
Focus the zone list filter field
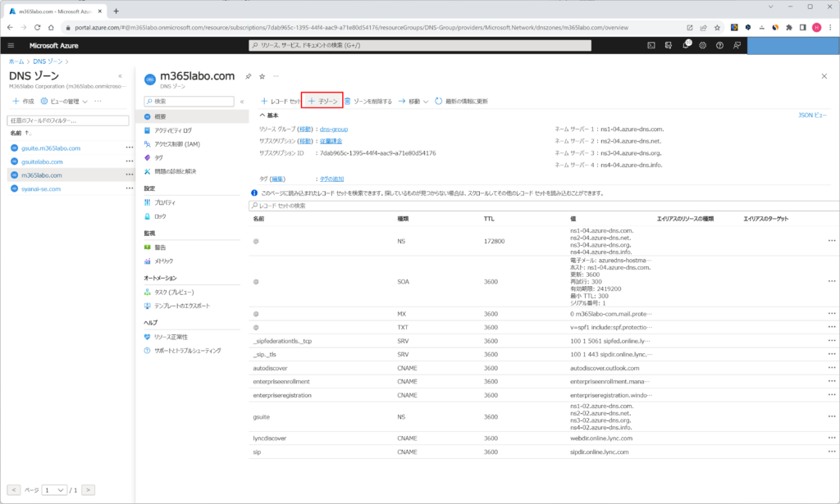[68, 120]
